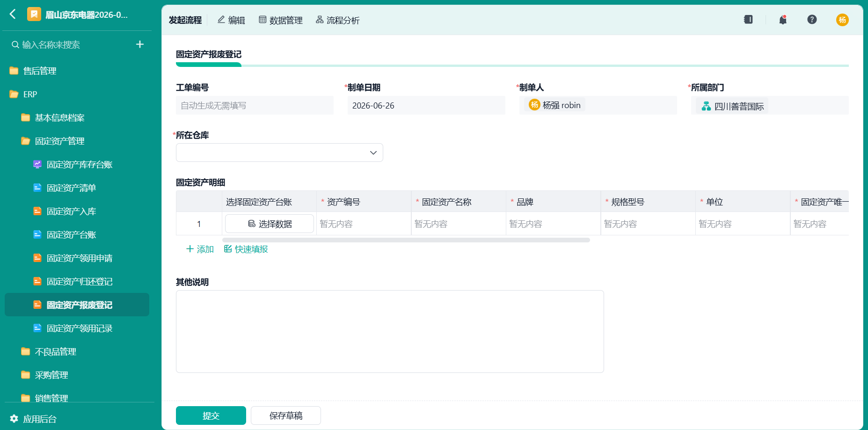This screenshot has height=430, width=868.
Task: Click the 固定资产清单 blue form icon
Action: pyautogui.click(x=37, y=188)
